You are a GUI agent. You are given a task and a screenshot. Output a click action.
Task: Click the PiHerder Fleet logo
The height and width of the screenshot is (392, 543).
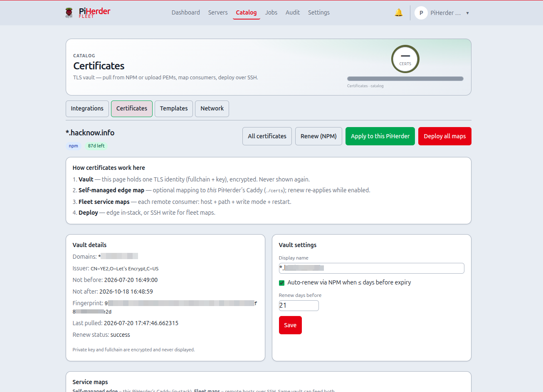pos(88,12)
